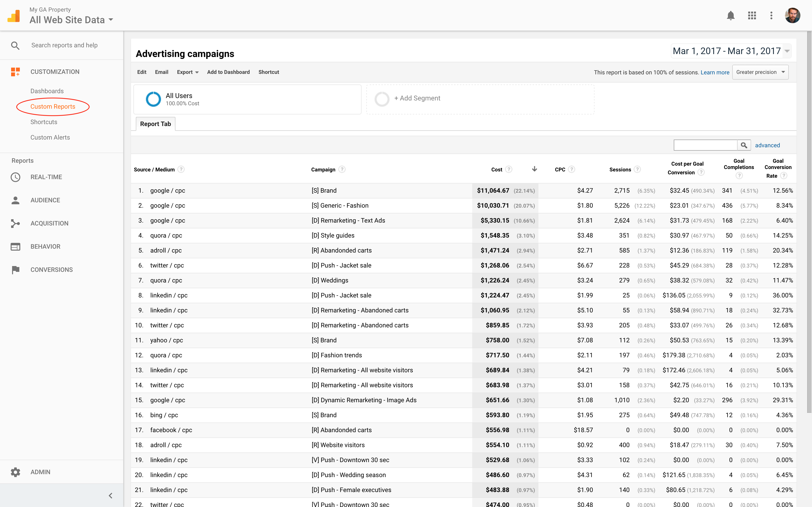
Task: Click the Dashboards menu item
Action: click(x=47, y=91)
